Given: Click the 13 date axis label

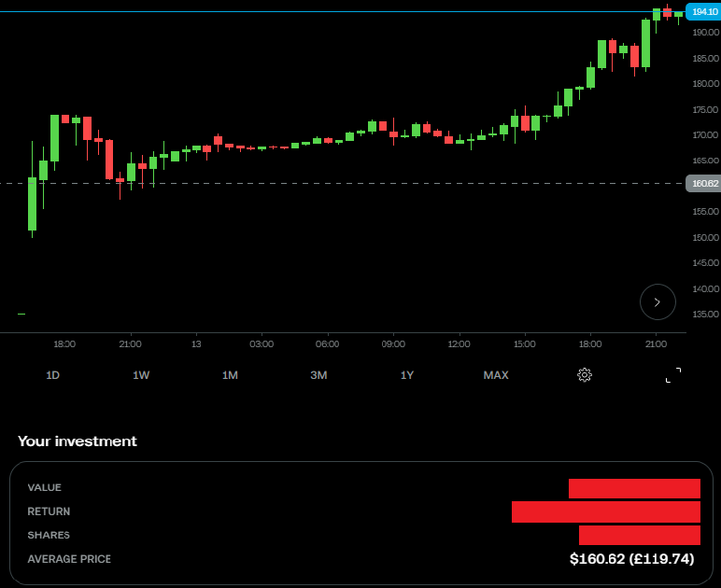Looking at the screenshot, I should tap(196, 344).
